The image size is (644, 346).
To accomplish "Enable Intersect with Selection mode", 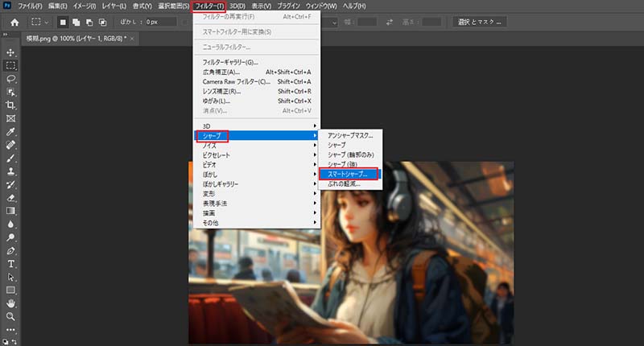I will point(103,23).
